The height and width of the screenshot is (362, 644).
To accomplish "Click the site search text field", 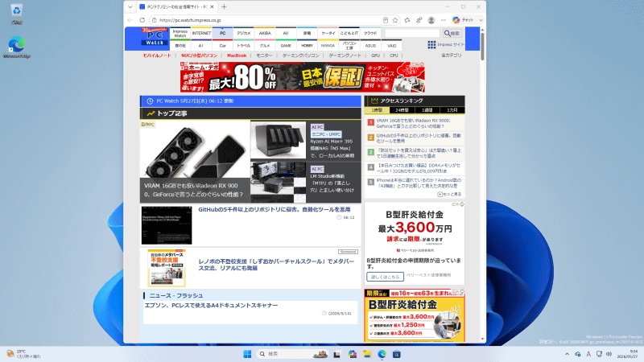I will click(412, 33).
